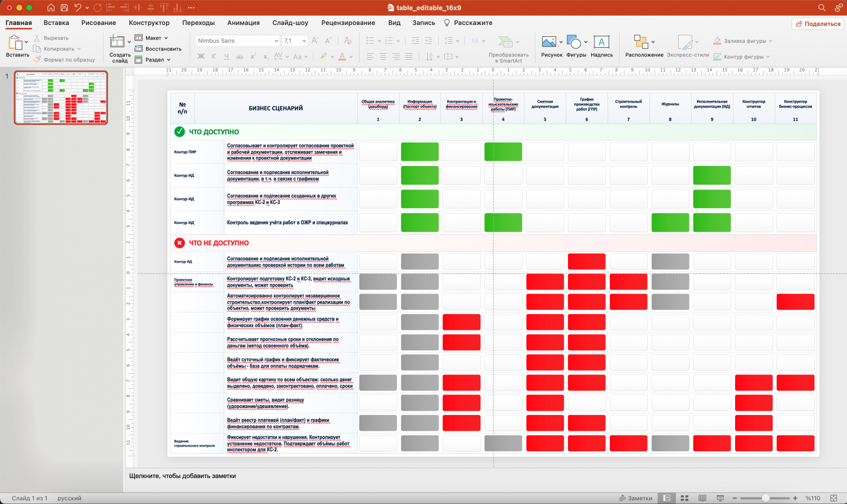Toggle the Заметки notes pane
This screenshot has width=847, height=504.
tap(636, 498)
